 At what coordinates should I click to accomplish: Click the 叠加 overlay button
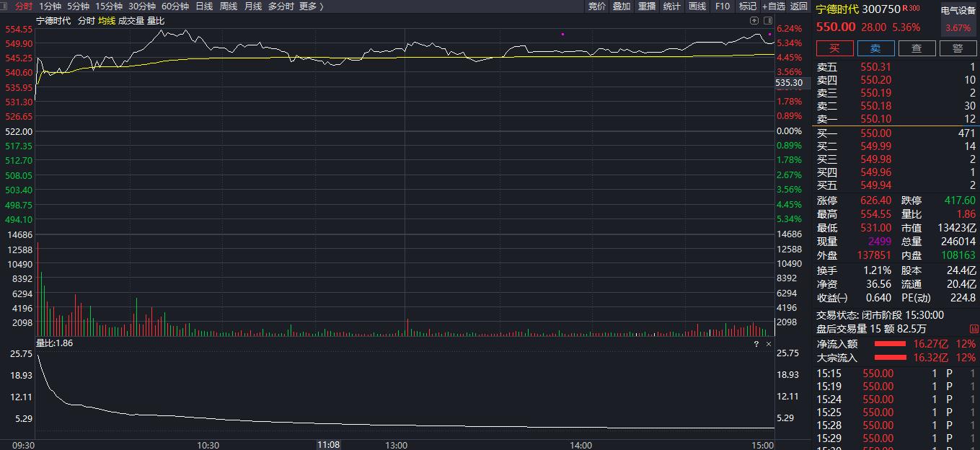pos(622,6)
